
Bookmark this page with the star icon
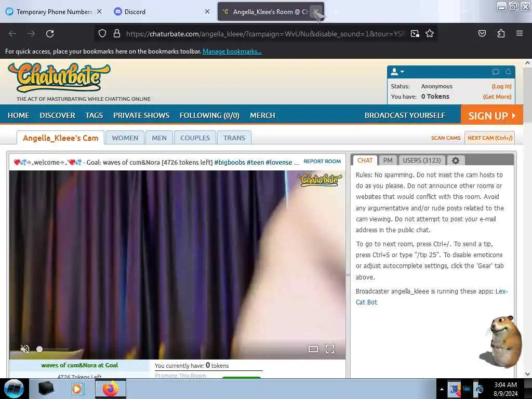click(430, 34)
